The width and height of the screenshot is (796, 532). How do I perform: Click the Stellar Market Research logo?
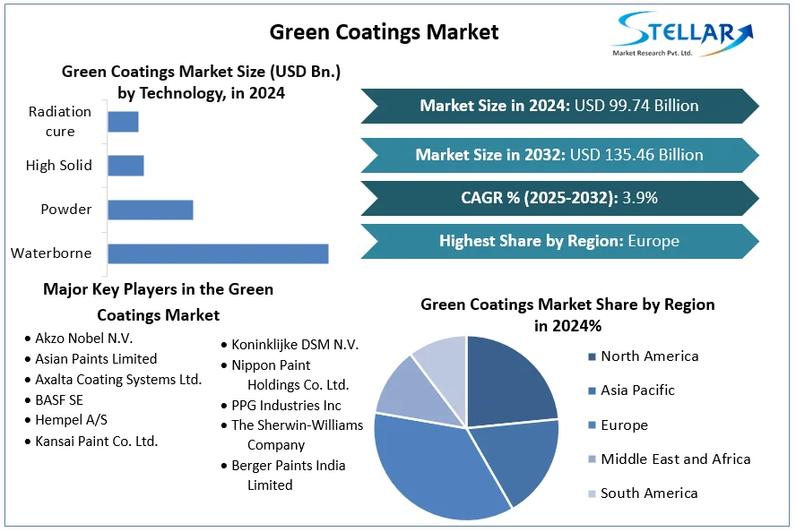pos(682,35)
